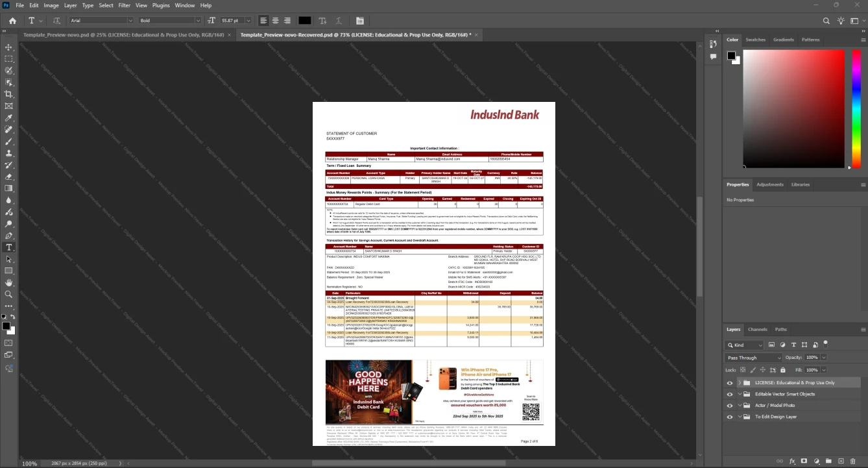Switch to the Channels tab
Image resolution: width=868 pixels, height=468 pixels.
757,329
